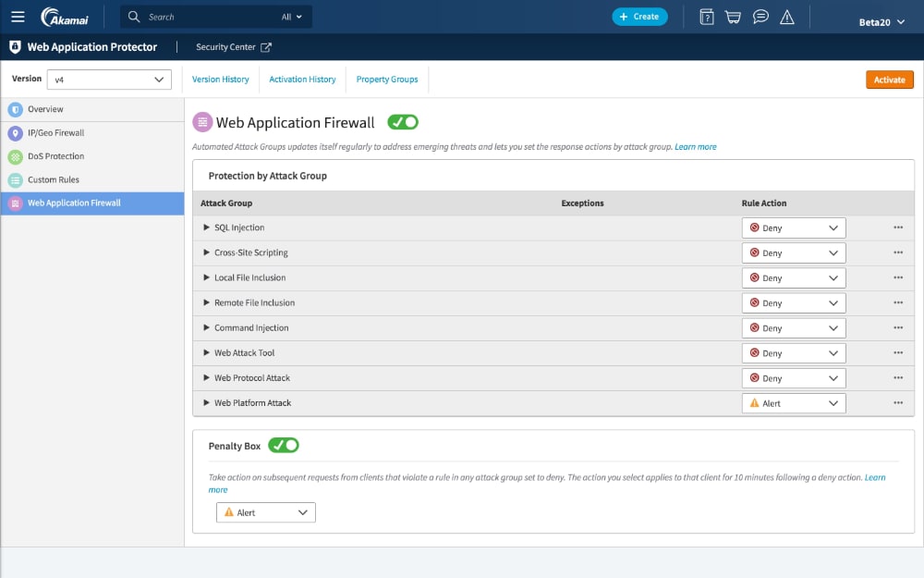Open more options for Cross-Site Scripting row
This screenshot has height=578, width=924.
[897, 252]
